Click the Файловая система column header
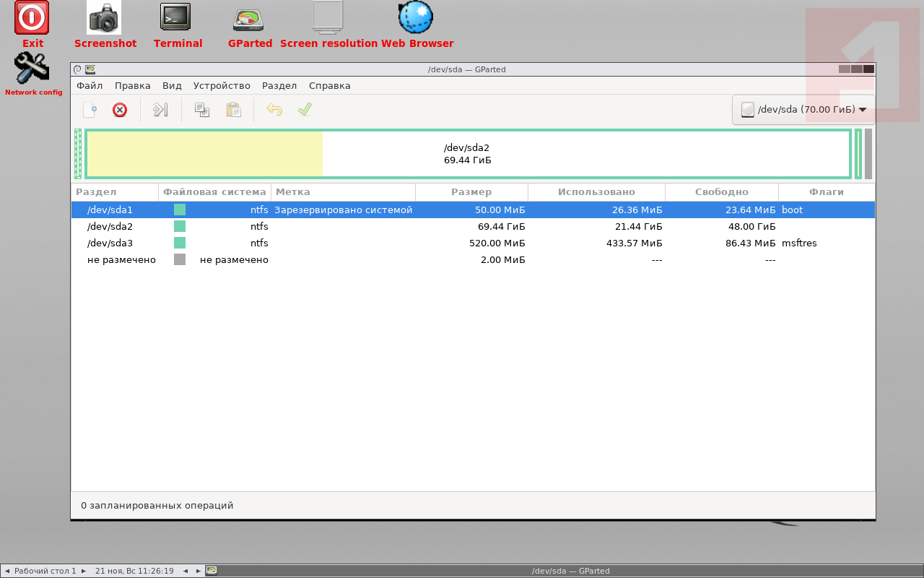Image resolution: width=924 pixels, height=578 pixels. [x=214, y=192]
